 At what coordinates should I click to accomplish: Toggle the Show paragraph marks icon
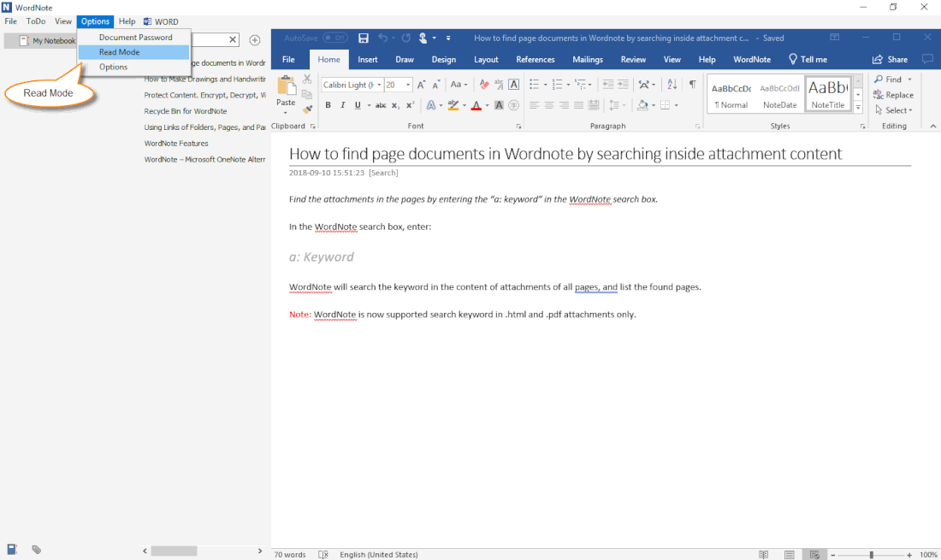tap(693, 85)
